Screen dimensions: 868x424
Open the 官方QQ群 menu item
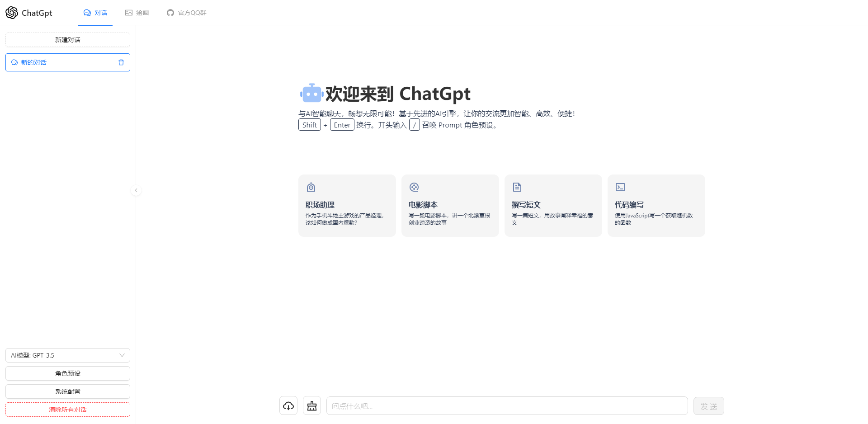(186, 13)
